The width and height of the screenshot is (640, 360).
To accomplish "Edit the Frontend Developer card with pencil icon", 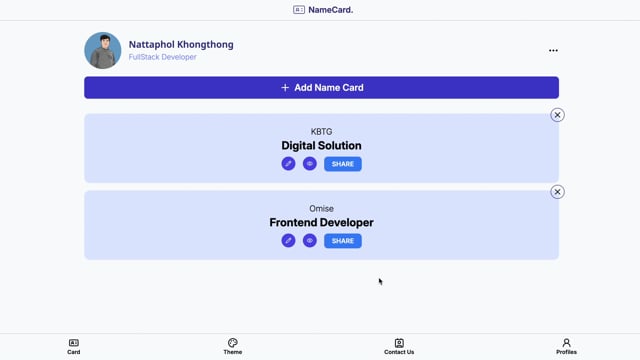I will point(288,240).
